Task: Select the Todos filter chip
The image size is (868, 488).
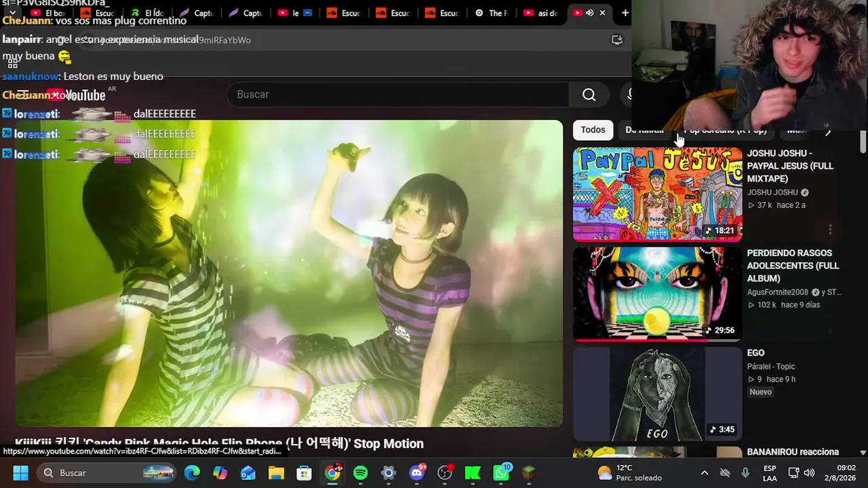Action: click(593, 129)
